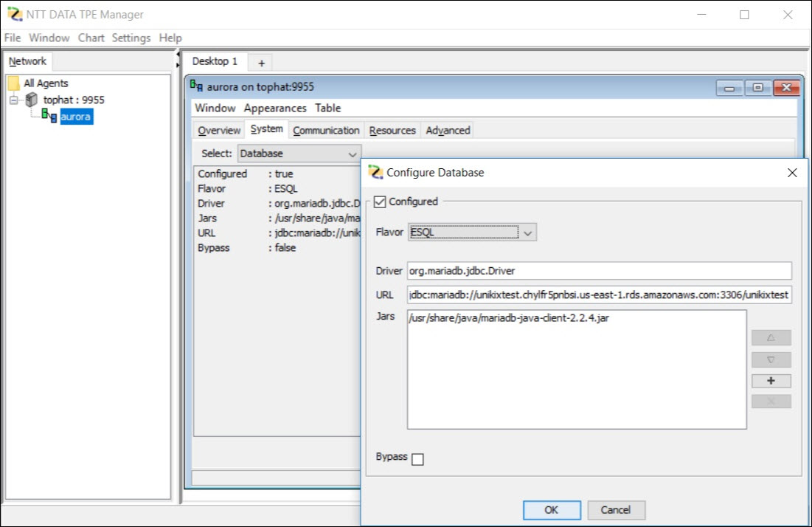Maximize the NTT DATA TPE Manager window
Viewport: 812px width, 527px height.
744,15
